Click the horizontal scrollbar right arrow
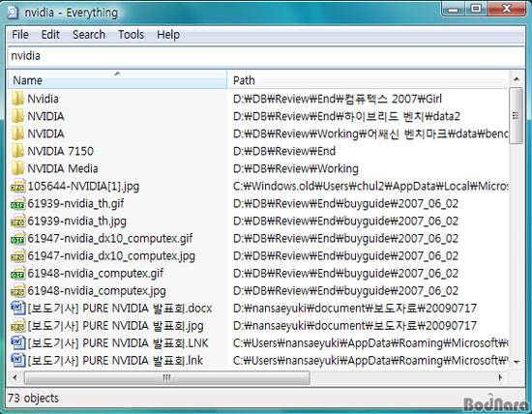532x414 pixels. click(x=500, y=377)
